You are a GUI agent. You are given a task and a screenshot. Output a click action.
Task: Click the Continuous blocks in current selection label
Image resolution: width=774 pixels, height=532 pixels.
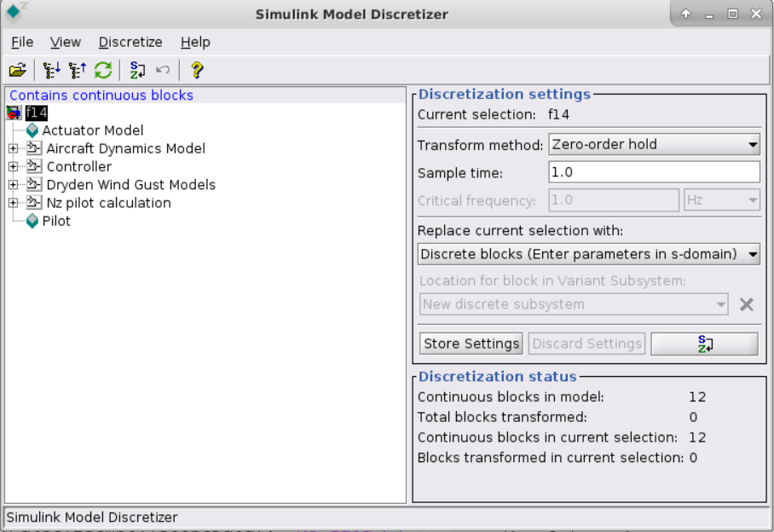[547, 437]
